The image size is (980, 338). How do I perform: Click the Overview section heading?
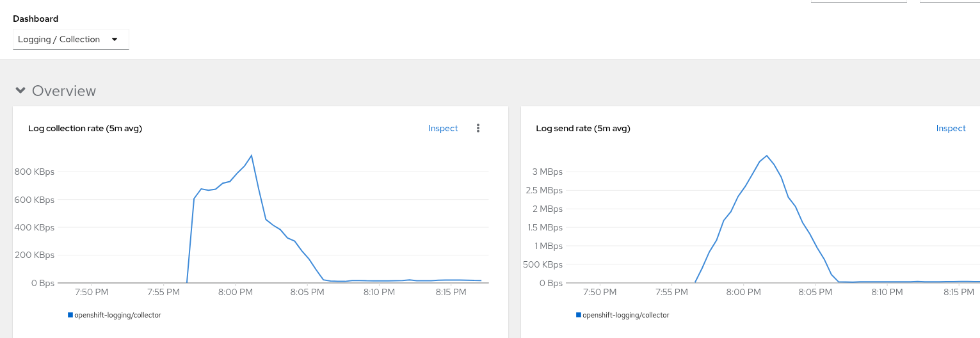point(64,91)
